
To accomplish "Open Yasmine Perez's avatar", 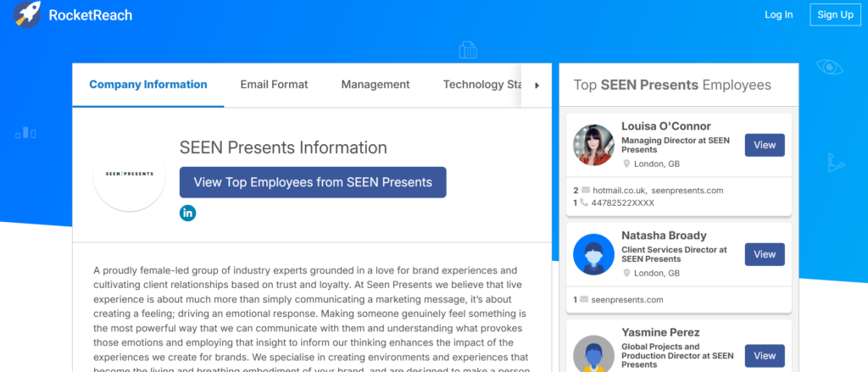I will [593, 354].
